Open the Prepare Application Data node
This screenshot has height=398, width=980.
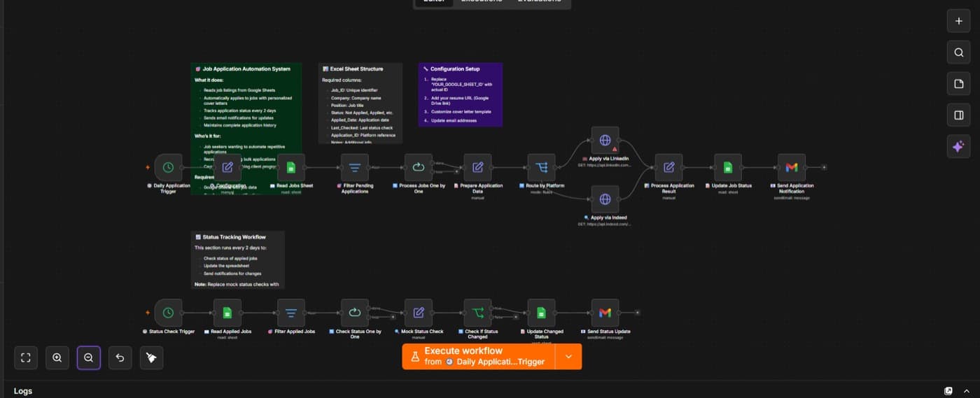click(x=478, y=168)
